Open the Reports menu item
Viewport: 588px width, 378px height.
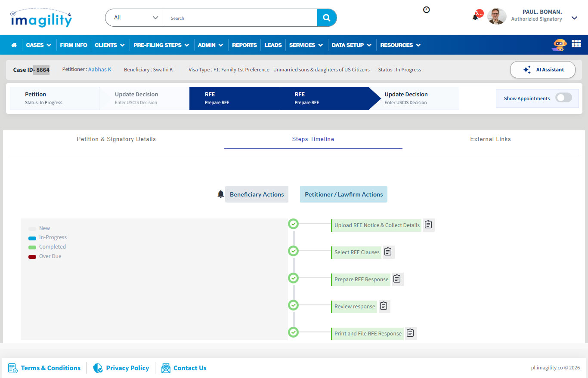[244, 45]
